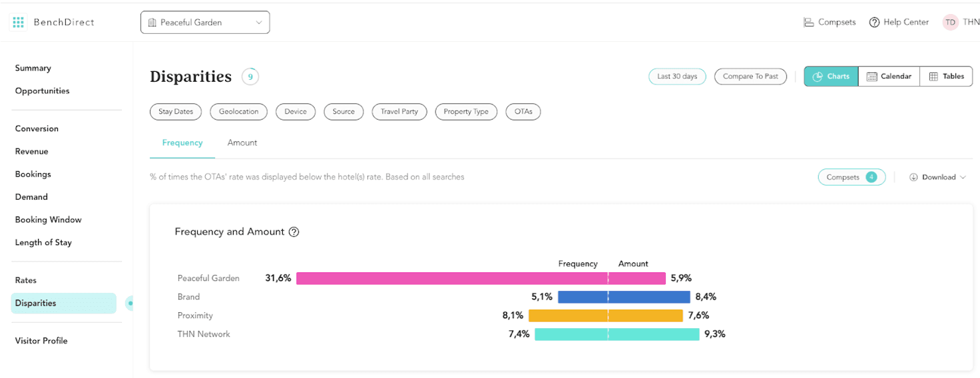Click the Compare To Past button
980x378 pixels.
(x=750, y=77)
